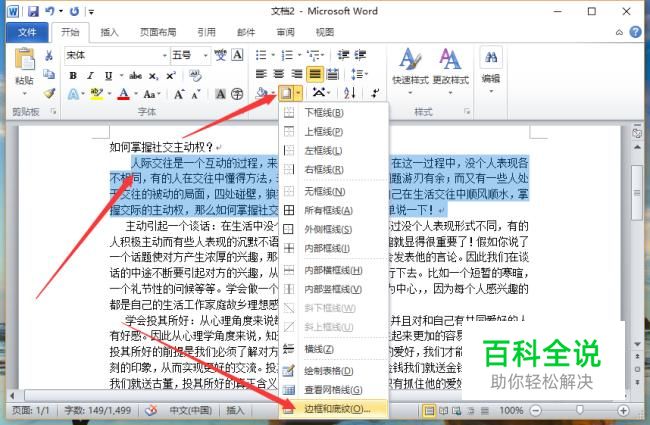650x425 pixels.
Task: Select the Format Painter brush icon
Action: [x=49, y=93]
